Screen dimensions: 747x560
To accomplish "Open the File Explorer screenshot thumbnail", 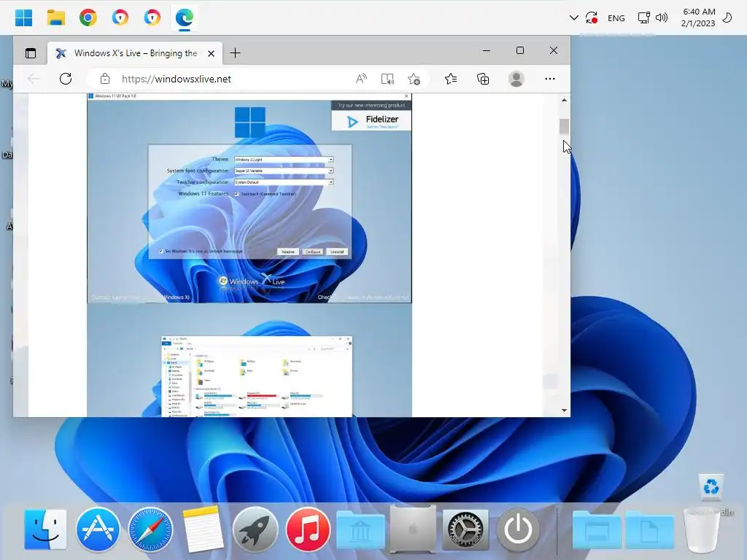I will (x=257, y=376).
